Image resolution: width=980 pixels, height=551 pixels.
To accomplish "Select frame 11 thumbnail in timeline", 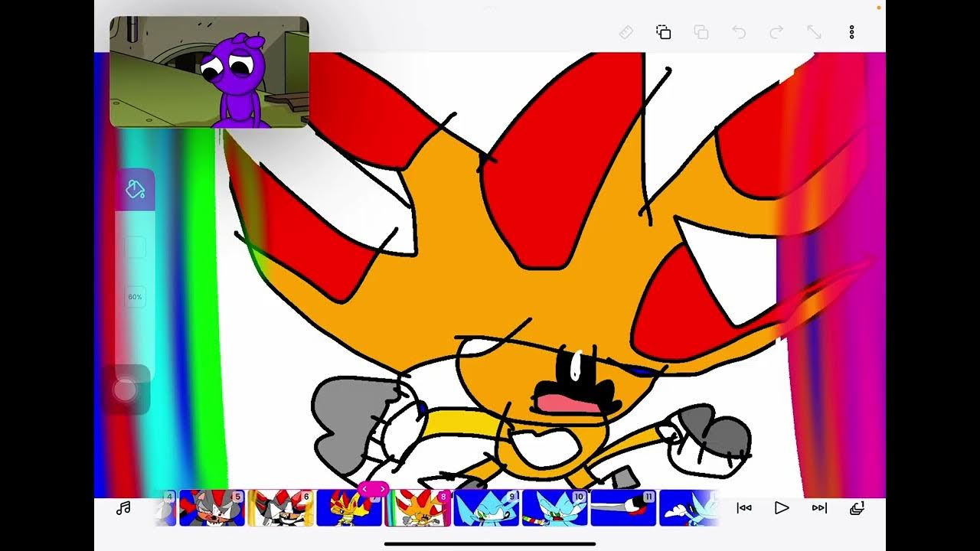I will coord(623,508).
